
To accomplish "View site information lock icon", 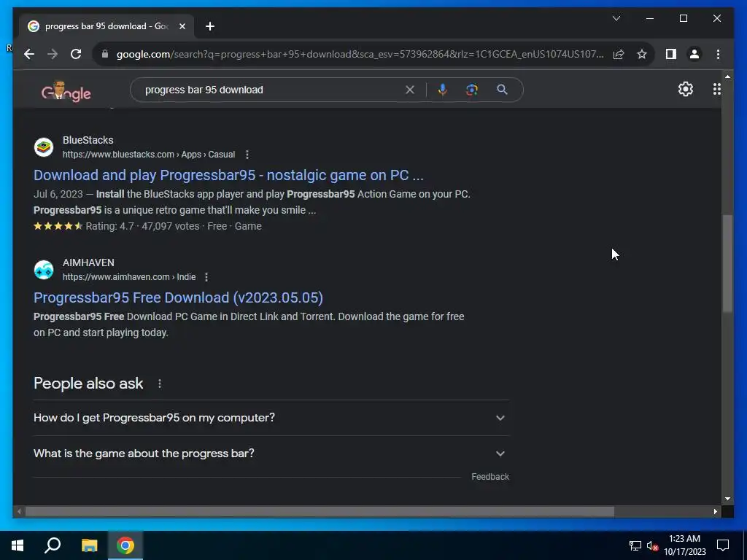I will coord(105,54).
